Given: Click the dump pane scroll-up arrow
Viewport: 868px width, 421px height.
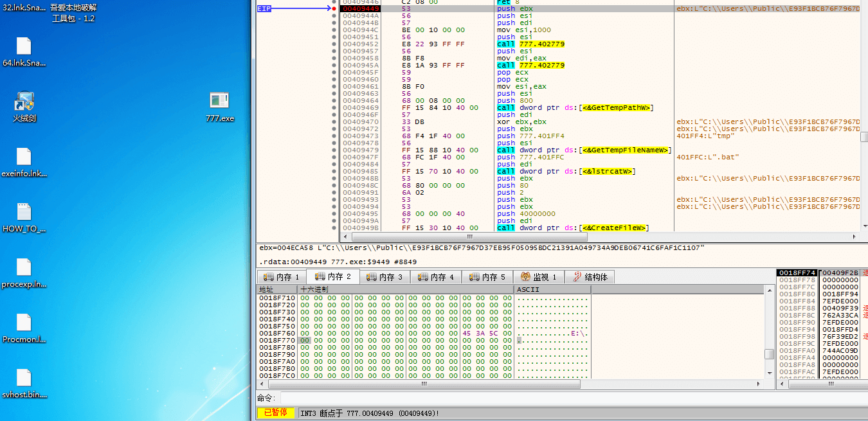Looking at the screenshot, I should click(x=769, y=290).
